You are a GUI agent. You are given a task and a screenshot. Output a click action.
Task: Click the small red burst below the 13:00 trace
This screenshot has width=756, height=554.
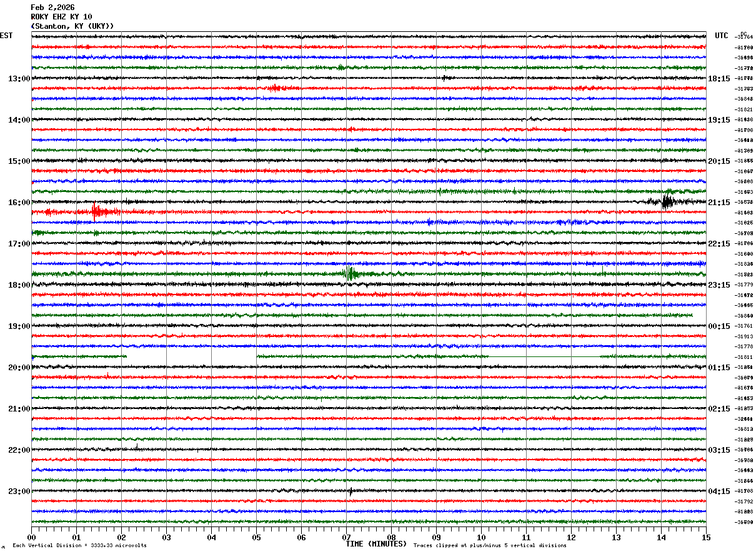coord(275,88)
